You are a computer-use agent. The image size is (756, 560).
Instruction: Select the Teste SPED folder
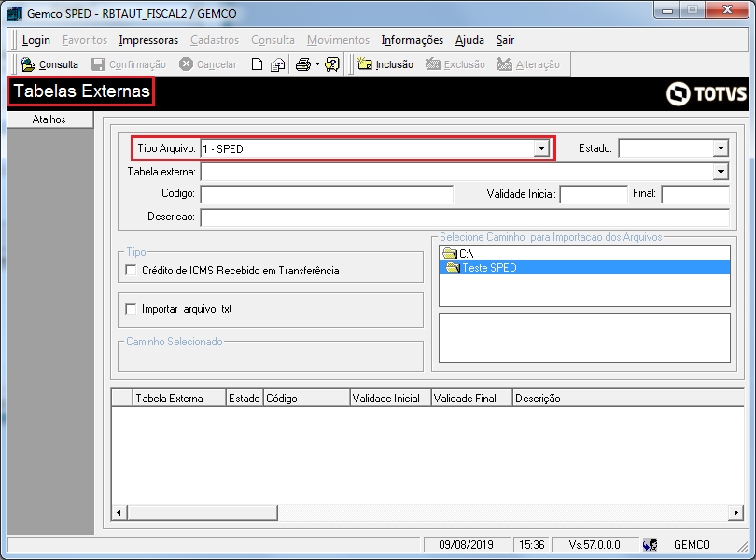584,268
